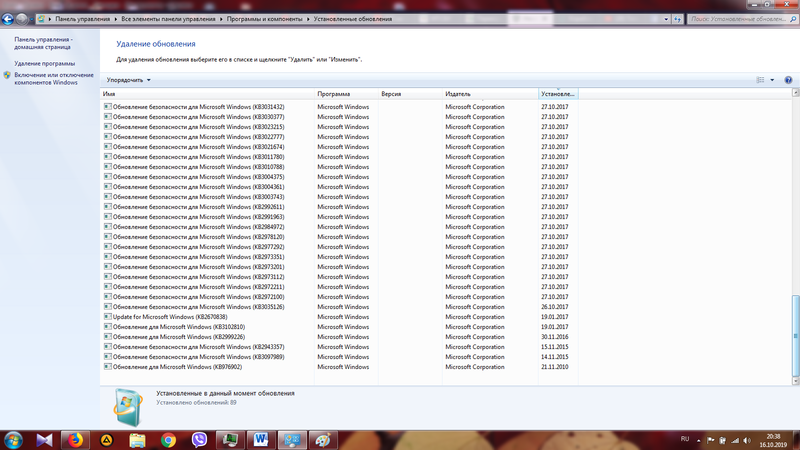Image resolution: width=800 pixels, height=450 pixels.
Task: Click the vertical scrollbar thumb
Action: (x=795, y=336)
